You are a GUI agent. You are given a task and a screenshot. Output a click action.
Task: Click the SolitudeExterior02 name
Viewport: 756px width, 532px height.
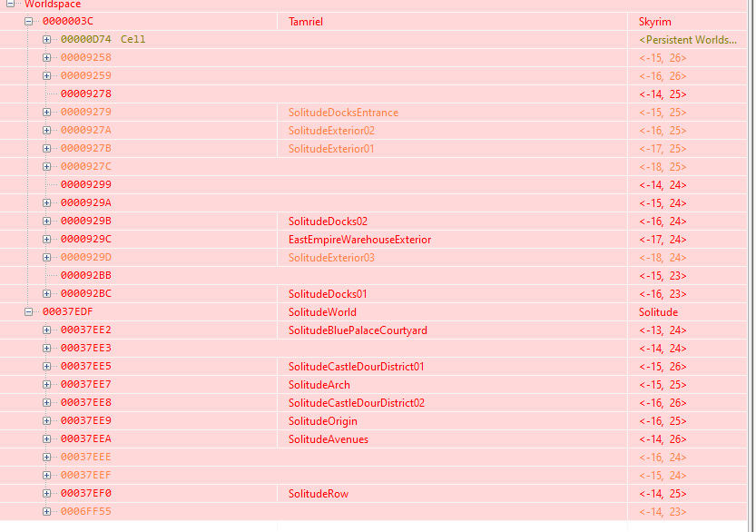(x=331, y=131)
